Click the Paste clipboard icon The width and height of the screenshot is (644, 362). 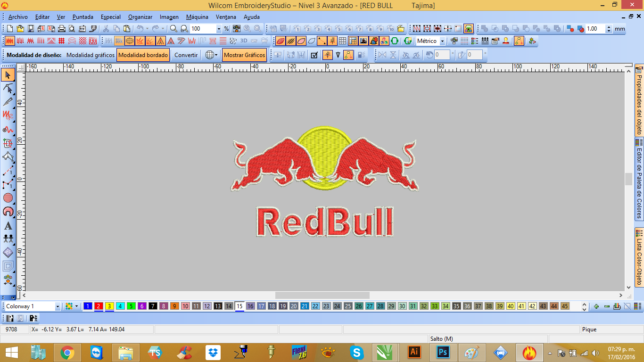click(127, 28)
